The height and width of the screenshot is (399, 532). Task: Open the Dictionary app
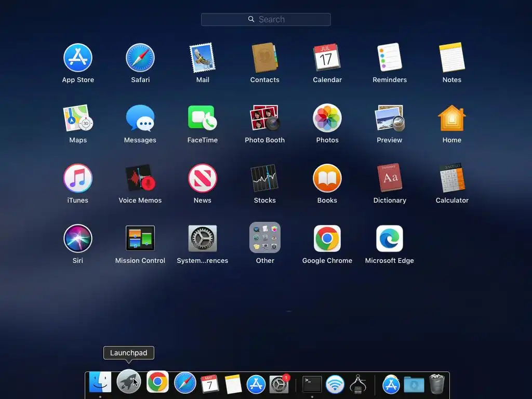pos(390,178)
